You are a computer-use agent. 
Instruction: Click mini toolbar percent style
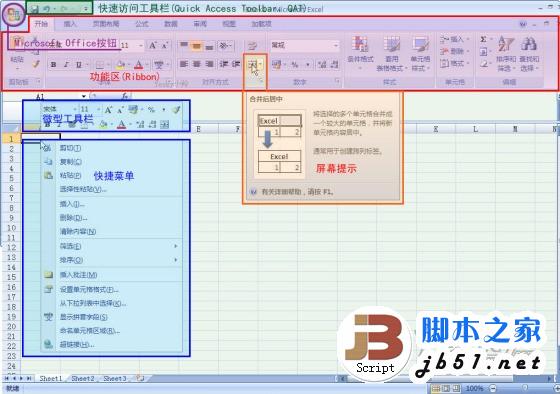coord(151,110)
